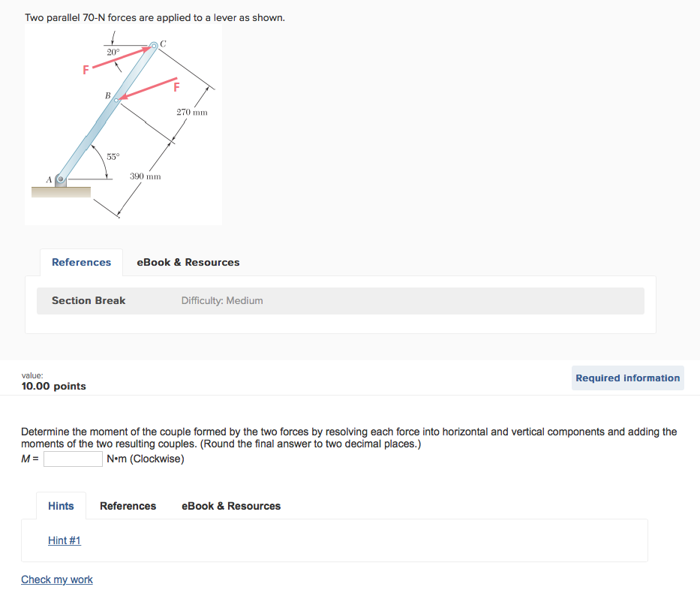Focus the M = answer input field

(73, 459)
